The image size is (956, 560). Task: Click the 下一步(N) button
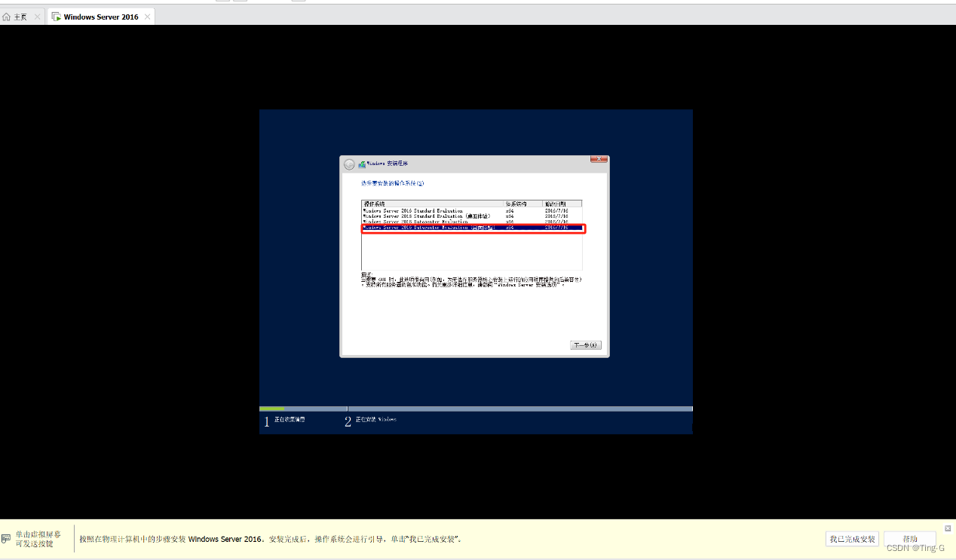[x=586, y=345]
